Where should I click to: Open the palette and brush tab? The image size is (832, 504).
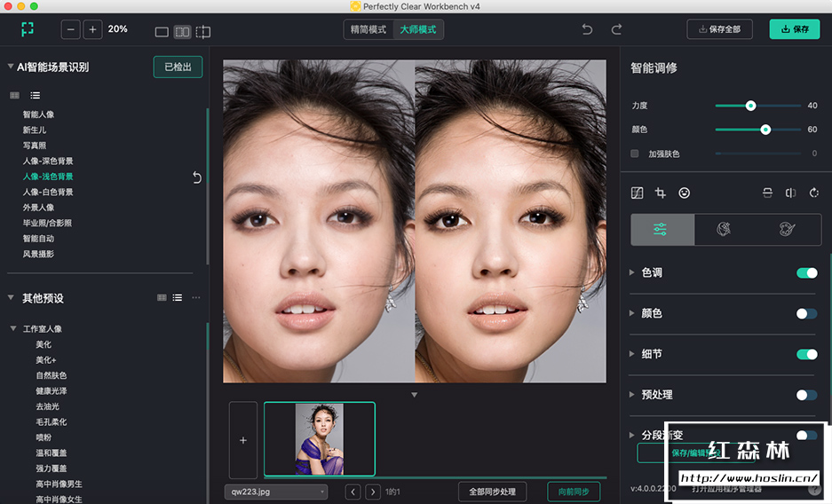pyautogui.click(x=787, y=230)
